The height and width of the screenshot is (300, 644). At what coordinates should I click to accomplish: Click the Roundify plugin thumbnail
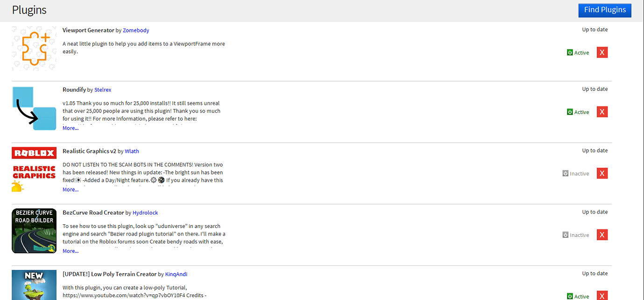(x=34, y=108)
